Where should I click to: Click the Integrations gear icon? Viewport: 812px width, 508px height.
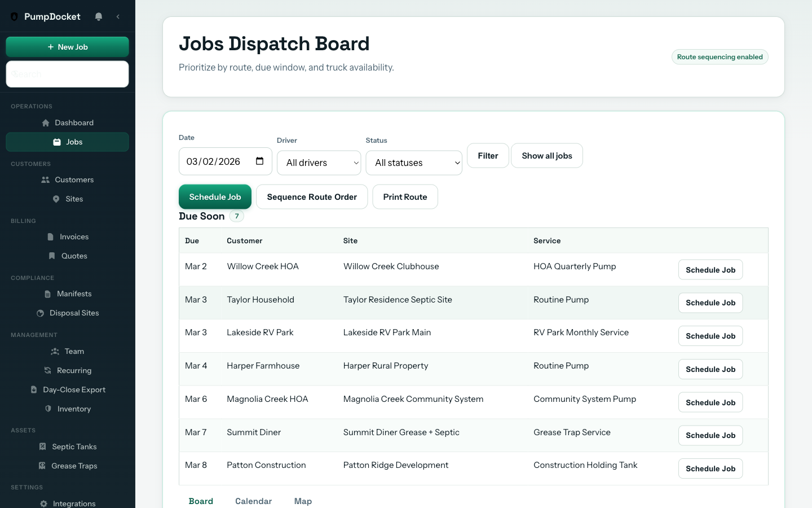tap(43, 503)
